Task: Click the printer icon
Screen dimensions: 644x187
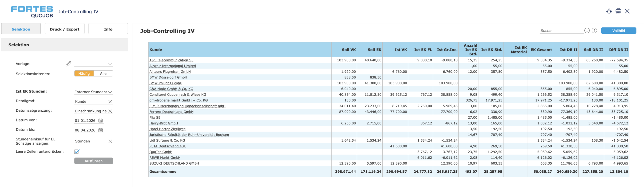Action: [618, 11]
